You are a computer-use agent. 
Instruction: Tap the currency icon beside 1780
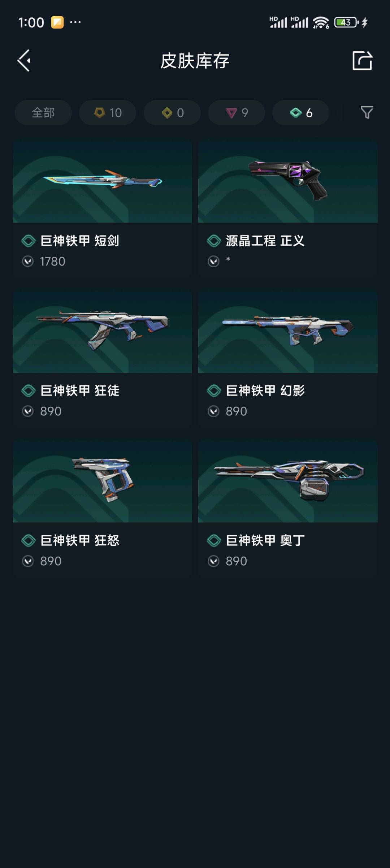pos(28,261)
